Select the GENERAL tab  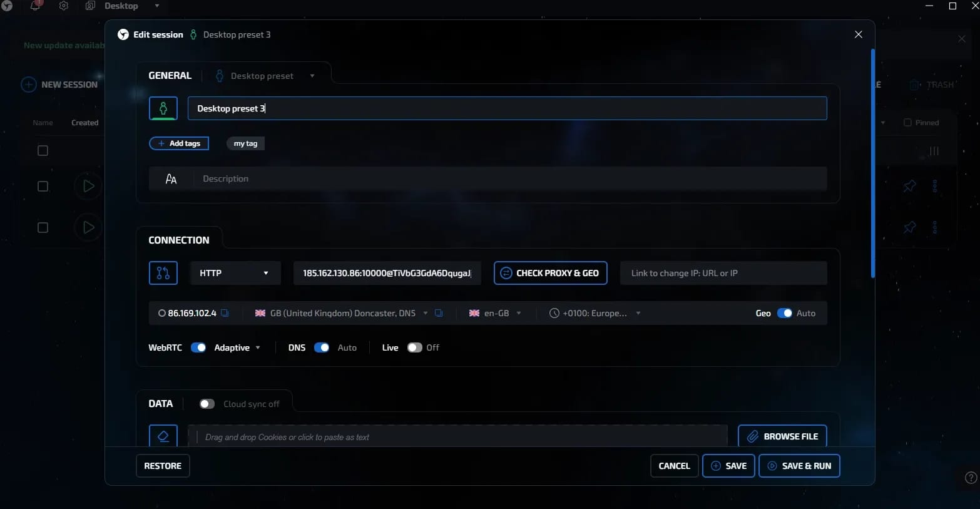[x=170, y=76]
